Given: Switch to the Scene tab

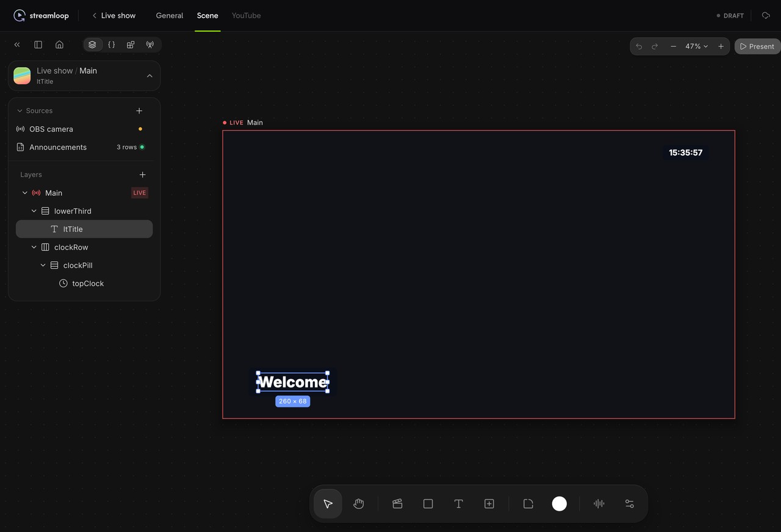Looking at the screenshot, I should (x=207, y=15).
